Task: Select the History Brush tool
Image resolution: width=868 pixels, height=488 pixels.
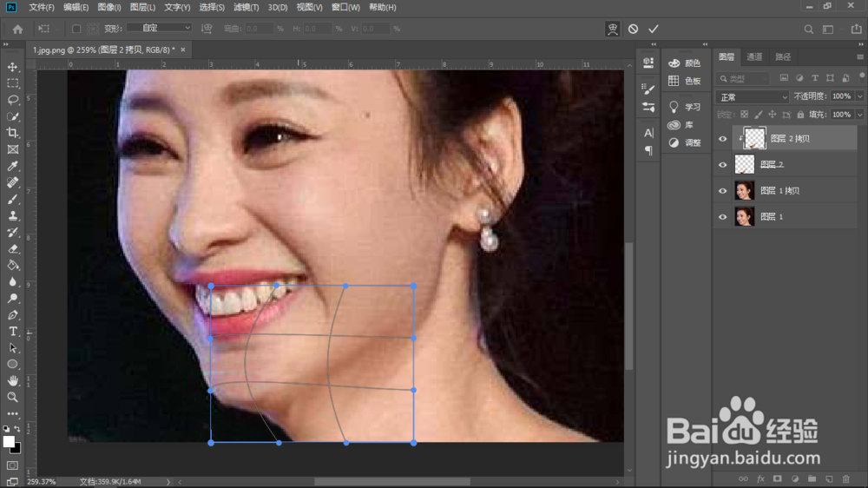Action: [12, 232]
